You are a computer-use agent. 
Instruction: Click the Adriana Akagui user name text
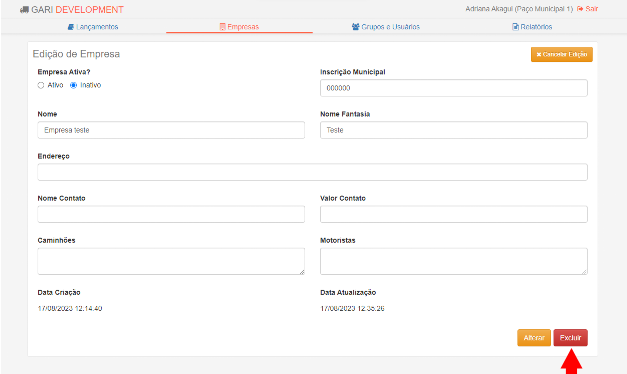[519, 9]
